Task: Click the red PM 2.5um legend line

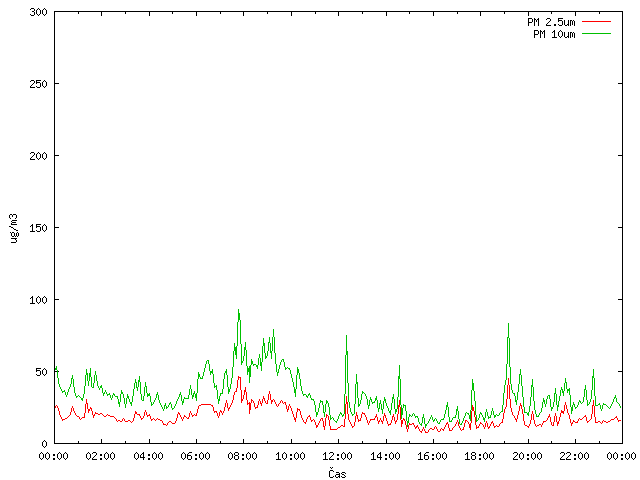Action: 596,22
